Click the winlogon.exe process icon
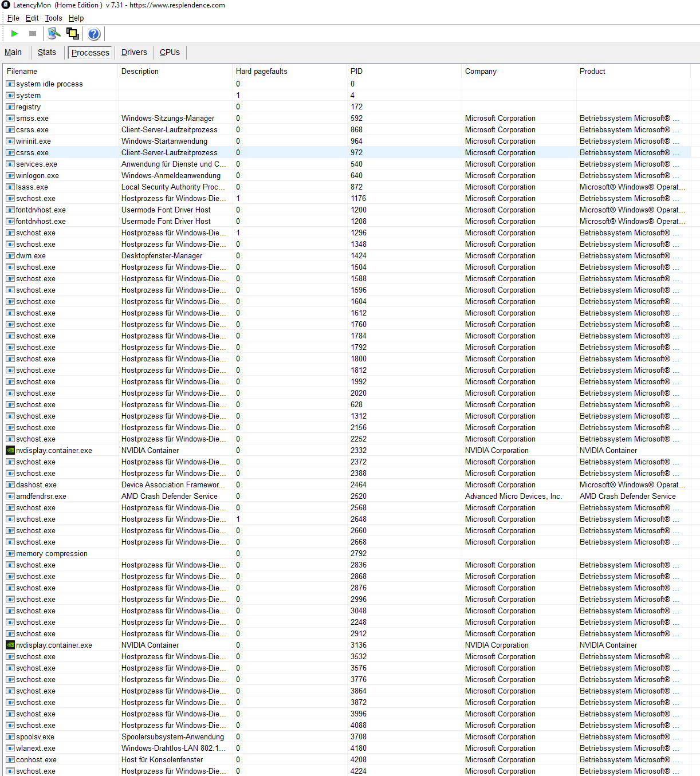This screenshot has height=776, width=700. pyautogui.click(x=10, y=175)
